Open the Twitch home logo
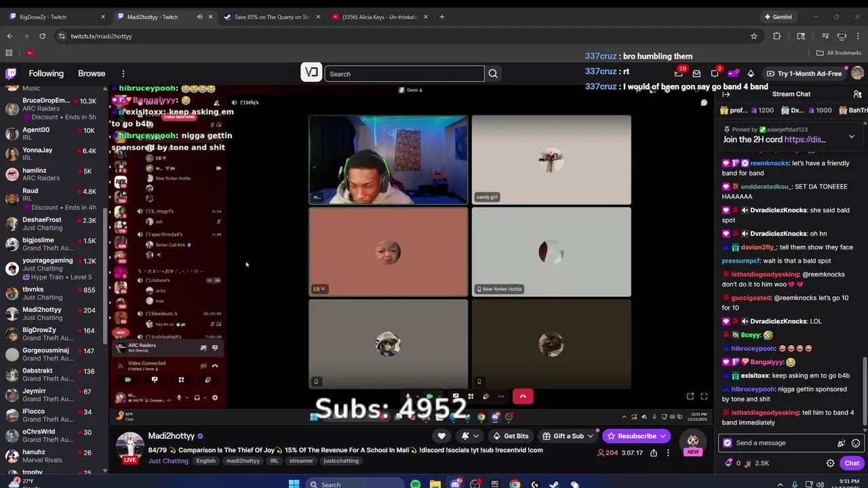Screen dimensions: 868x488 point(11,73)
